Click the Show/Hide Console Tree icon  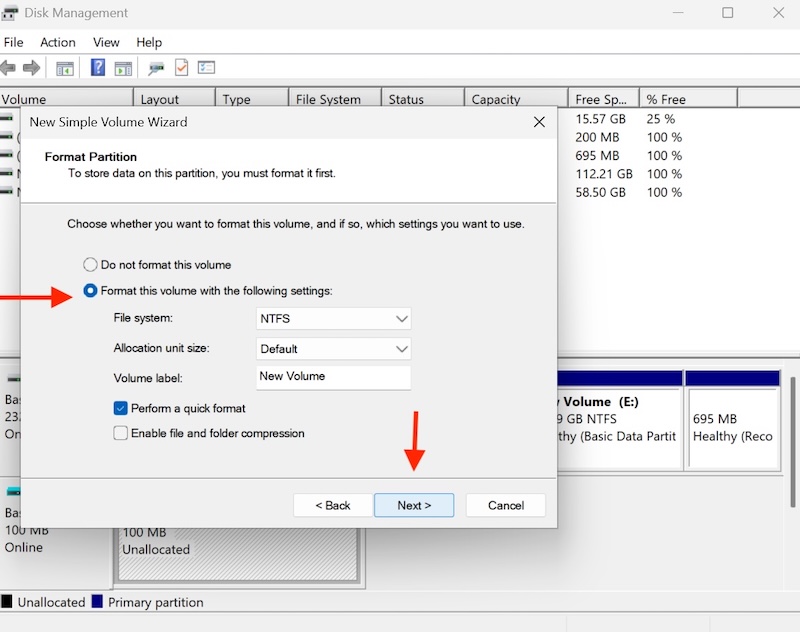coord(65,68)
